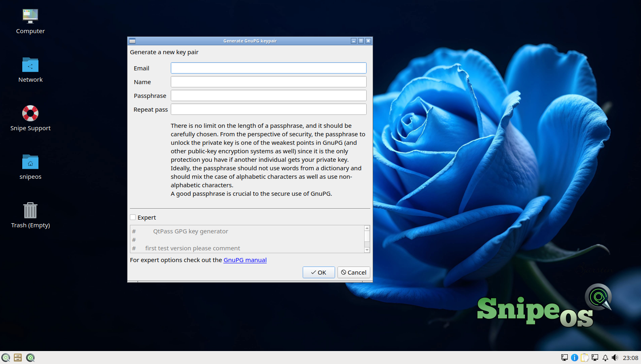The image size is (641, 364).
Task: Click 'first test version please comment' line
Action: pyautogui.click(x=193, y=248)
